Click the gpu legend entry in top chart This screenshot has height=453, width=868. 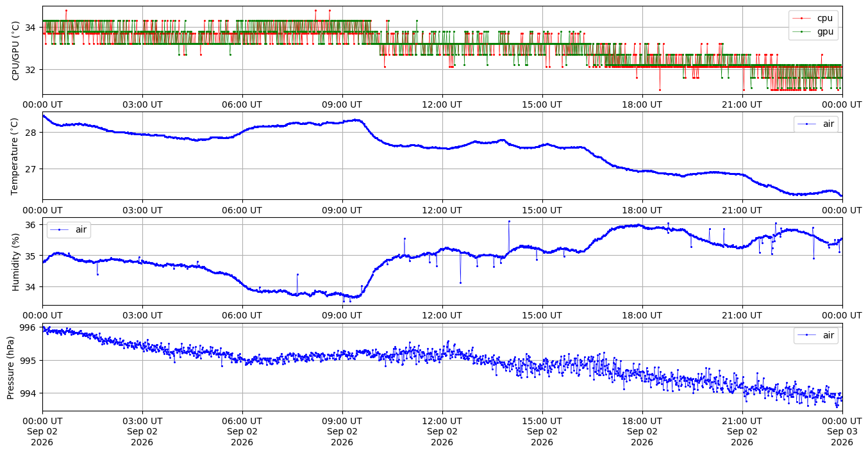tap(813, 31)
